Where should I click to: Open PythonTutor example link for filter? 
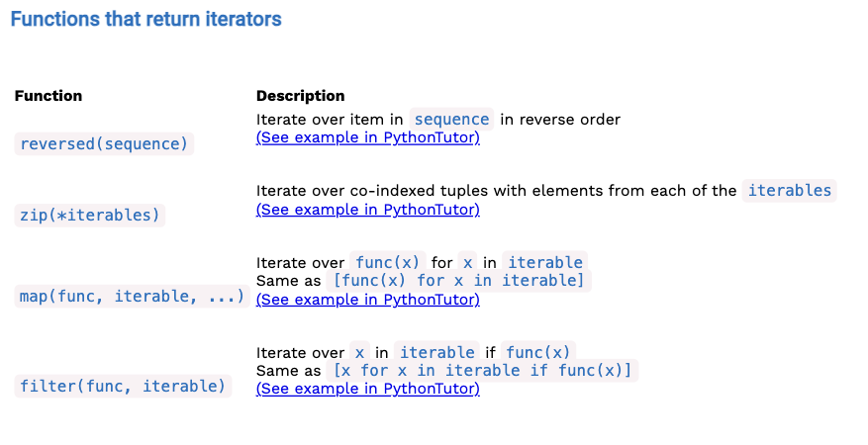(x=367, y=389)
